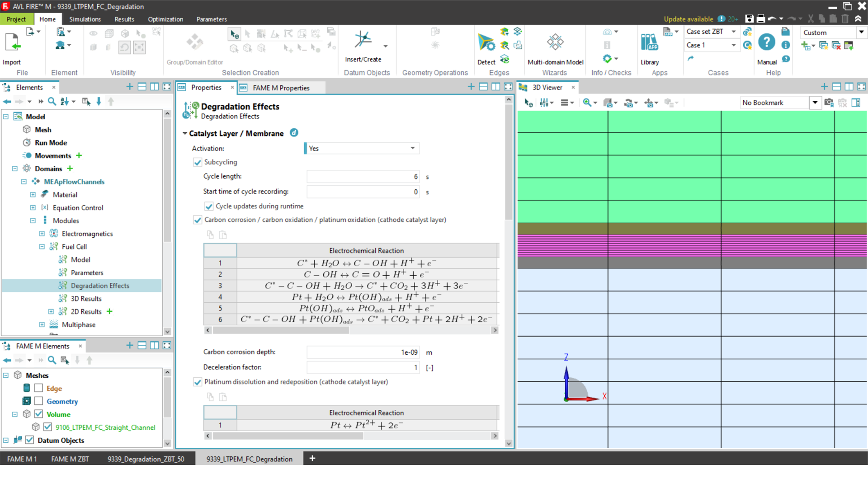The height and width of the screenshot is (488, 868).
Task: Click the selection cursor icon in 3D Viewer toolbar
Action: pyautogui.click(x=528, y=103)
